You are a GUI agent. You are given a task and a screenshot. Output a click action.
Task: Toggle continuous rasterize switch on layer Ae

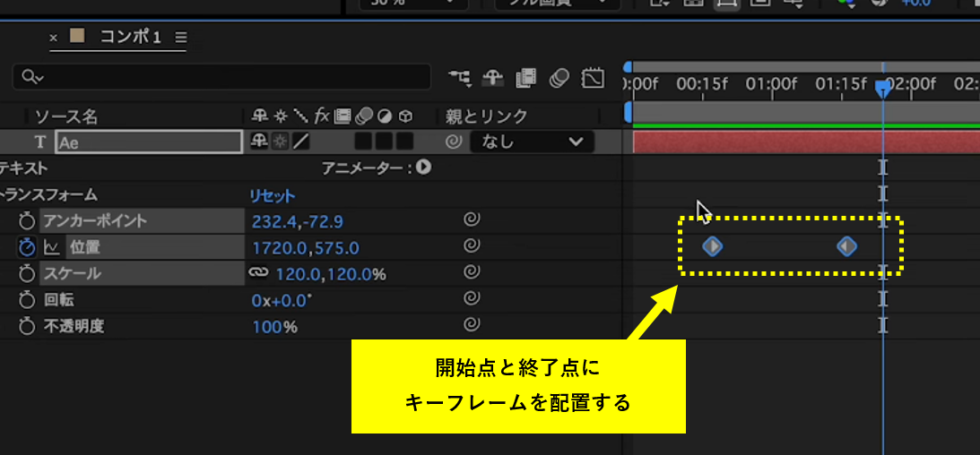pos(280,142)
